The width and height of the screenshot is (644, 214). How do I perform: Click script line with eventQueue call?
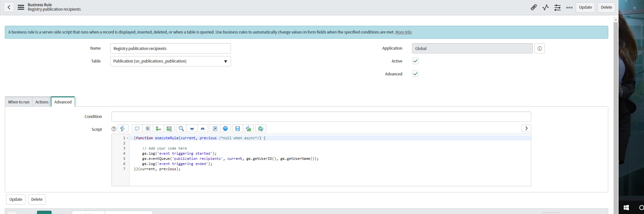pyautogui.click(x=230, y=159)
